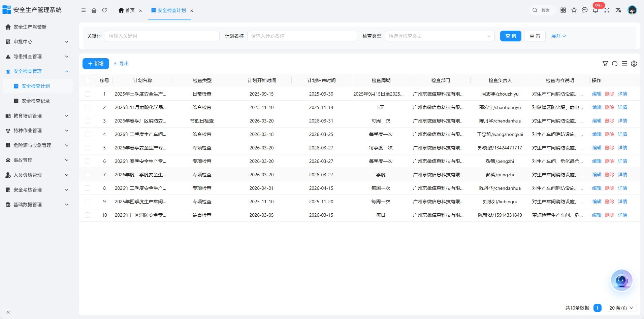Viewport: 644px width, 319px height.
Task: Click the refresh page icon in top bar
Action: click(x=104, y=10)
